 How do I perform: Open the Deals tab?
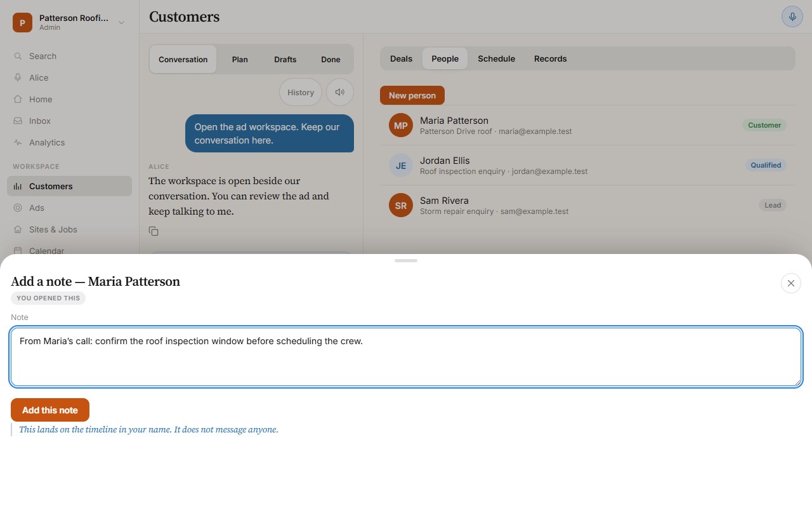coord(401,58)
